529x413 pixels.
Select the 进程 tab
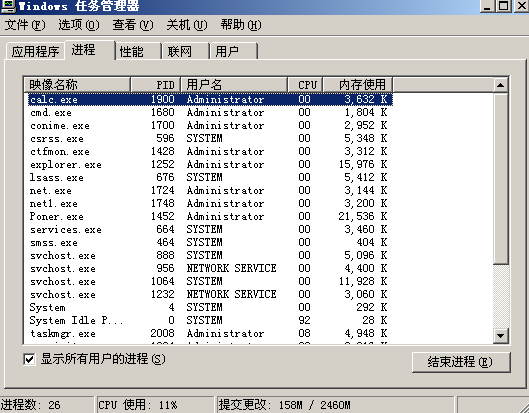click(x=90, y=50)
